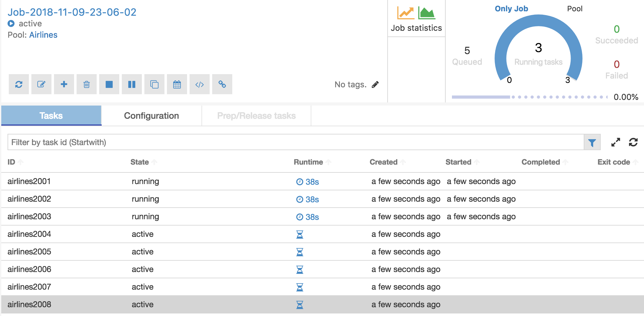Open the Airlines pool link
The image size is (644, 316).
43,35
